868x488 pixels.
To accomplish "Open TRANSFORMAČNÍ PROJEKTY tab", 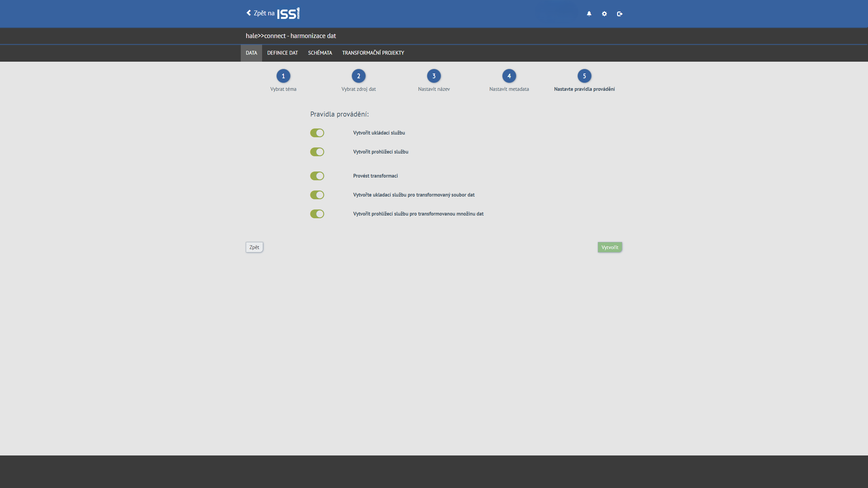I will [373, 53].
